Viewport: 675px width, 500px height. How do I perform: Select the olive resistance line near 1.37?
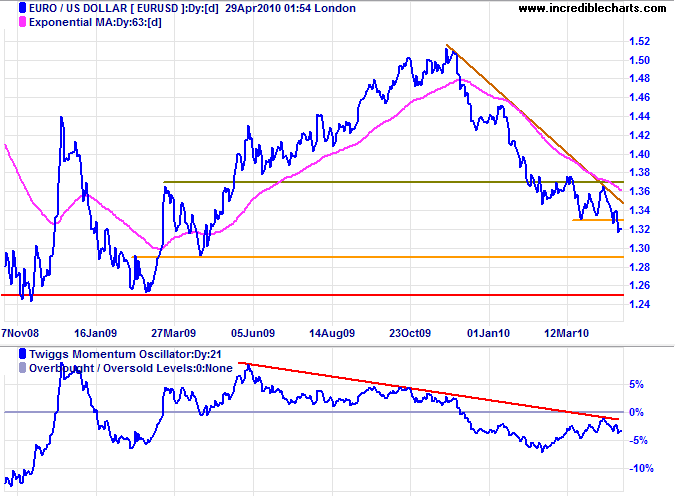393,182
